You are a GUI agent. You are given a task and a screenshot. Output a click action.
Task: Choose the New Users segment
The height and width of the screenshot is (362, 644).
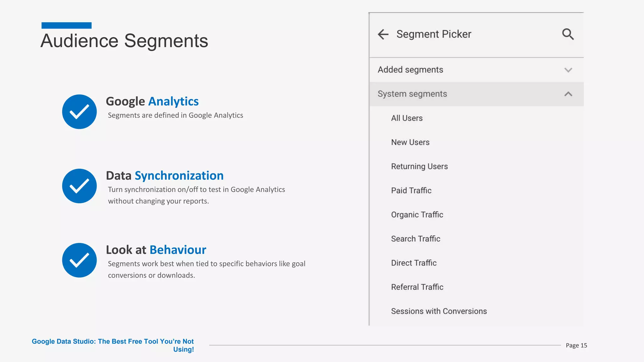coord(410,142)
